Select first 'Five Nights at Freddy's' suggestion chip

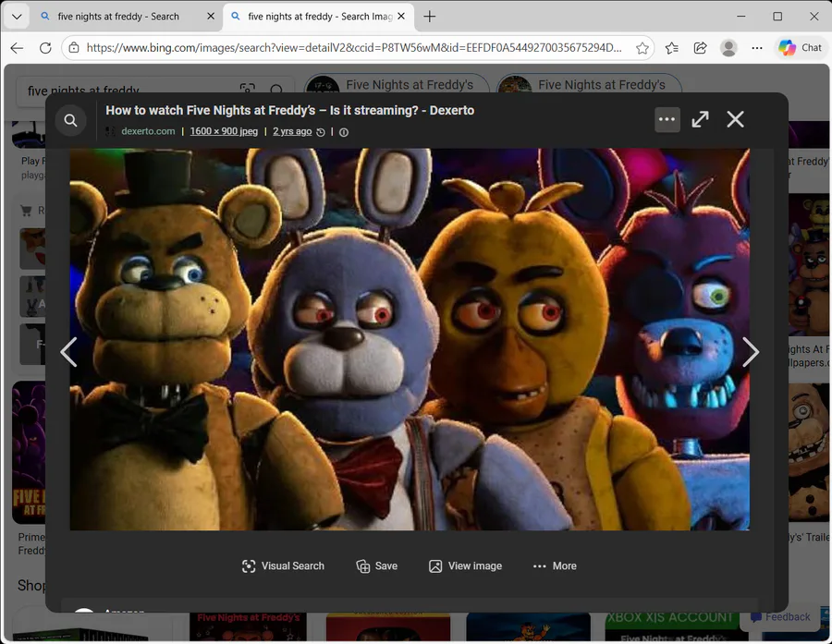[x=397, y=84]
